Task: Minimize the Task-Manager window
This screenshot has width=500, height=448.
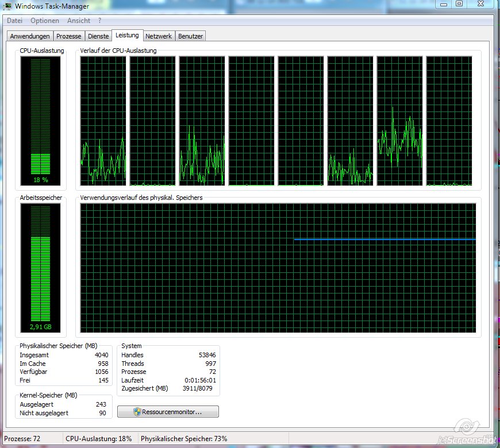Action: tap(444, 4)
